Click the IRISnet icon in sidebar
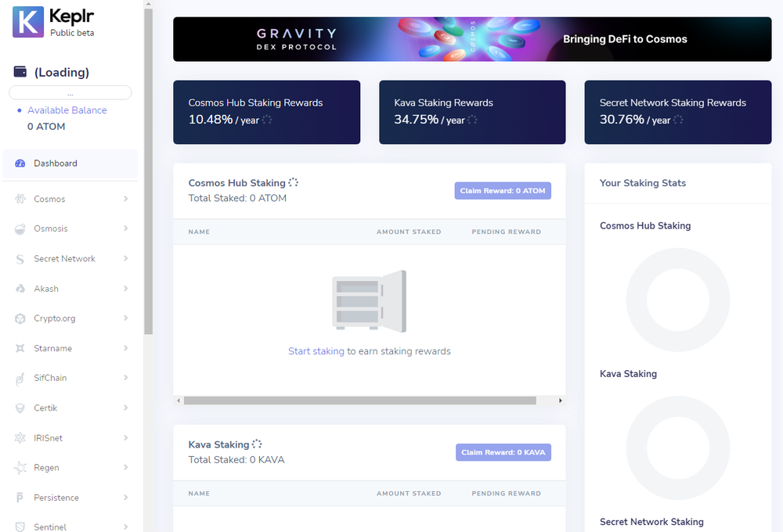This screenshot has width=783, height=532. point(20,437)
